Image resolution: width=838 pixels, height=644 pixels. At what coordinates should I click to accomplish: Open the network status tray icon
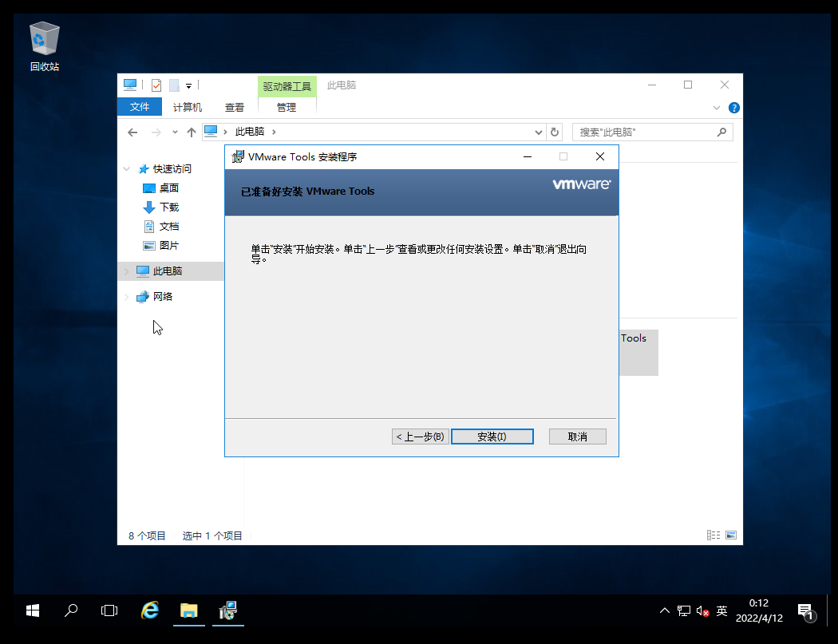click(x=683, y=610)
